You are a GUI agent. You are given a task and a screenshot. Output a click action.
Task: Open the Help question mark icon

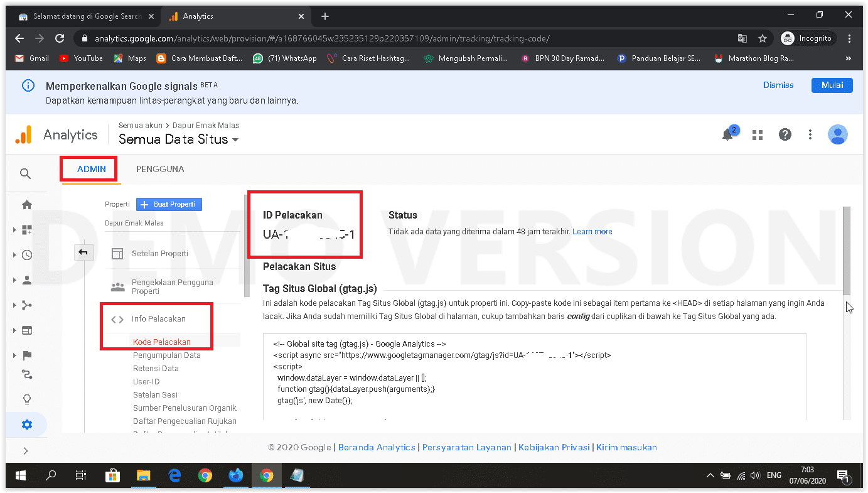click(785, 134)
